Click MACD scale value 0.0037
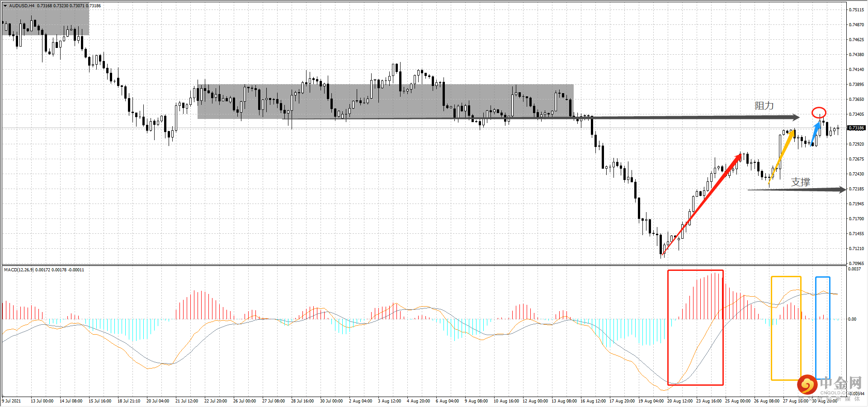The image size is (868, 407). [854, 269]
